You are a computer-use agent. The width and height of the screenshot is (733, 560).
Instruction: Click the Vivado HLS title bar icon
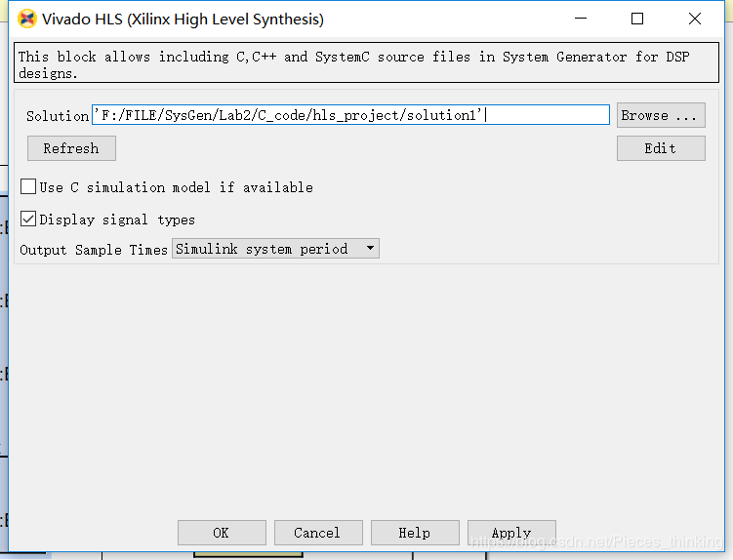point(27,20)
